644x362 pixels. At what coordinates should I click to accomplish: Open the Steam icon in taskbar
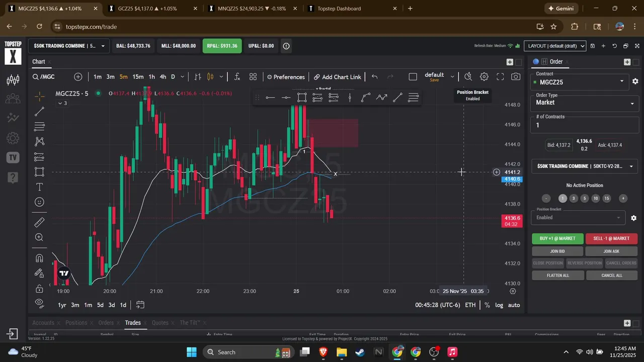pyautogui.click(x=360, y=352)
